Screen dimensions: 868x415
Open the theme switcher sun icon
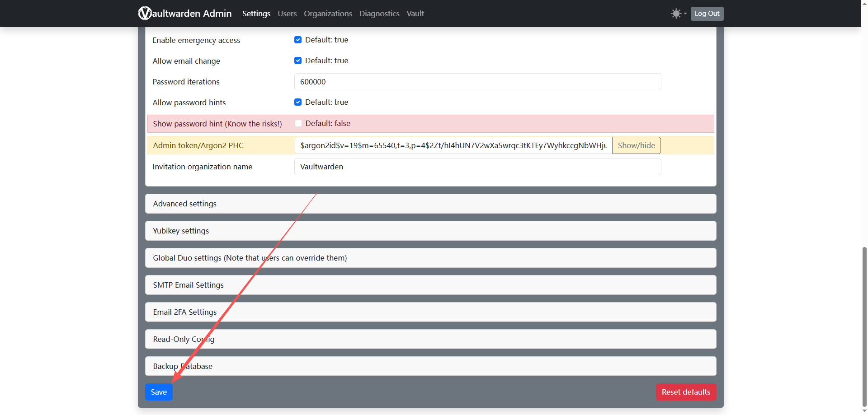point(676,14)
